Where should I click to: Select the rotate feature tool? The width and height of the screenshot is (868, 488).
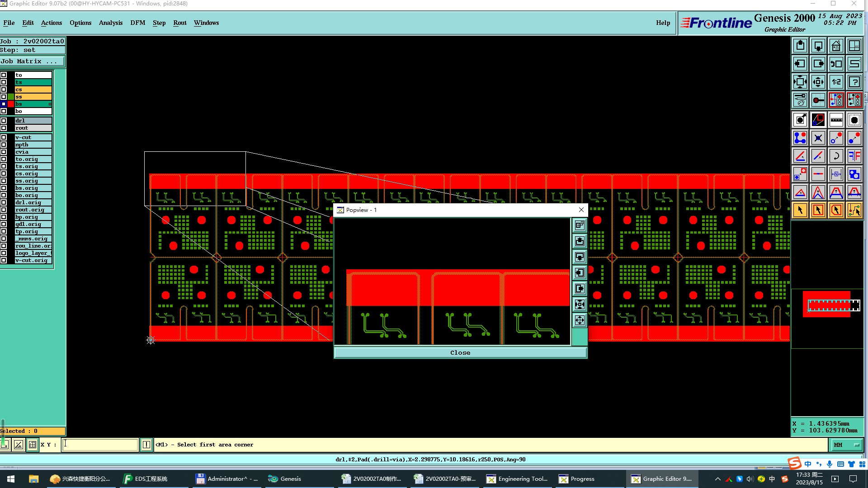(x=836, y=156)
